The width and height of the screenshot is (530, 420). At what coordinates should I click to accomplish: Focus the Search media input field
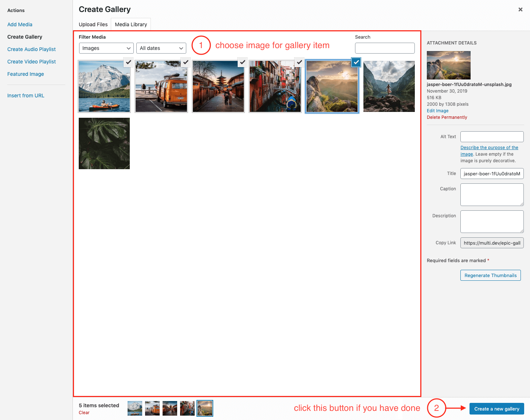(385, 48)
